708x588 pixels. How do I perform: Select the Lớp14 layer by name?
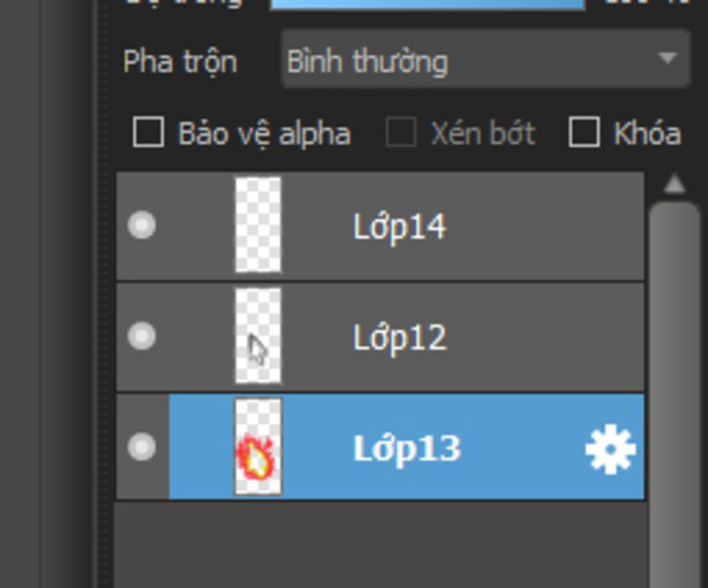[400, 227]
